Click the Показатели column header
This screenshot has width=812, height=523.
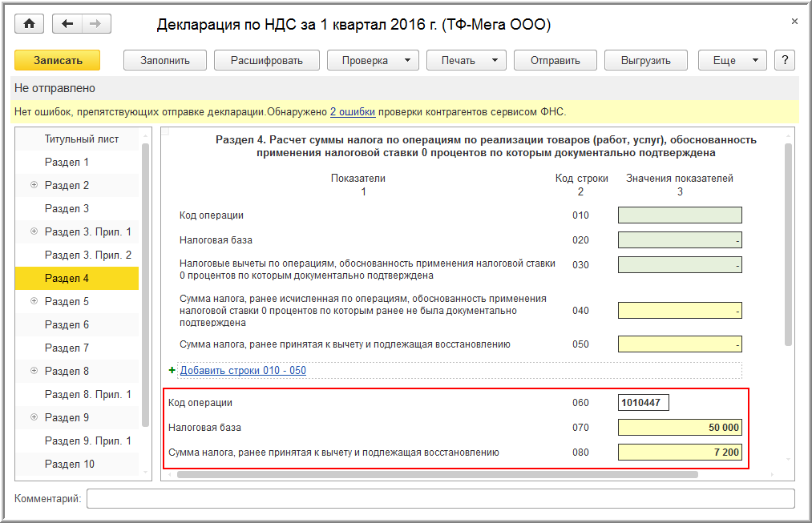(358, 178)
